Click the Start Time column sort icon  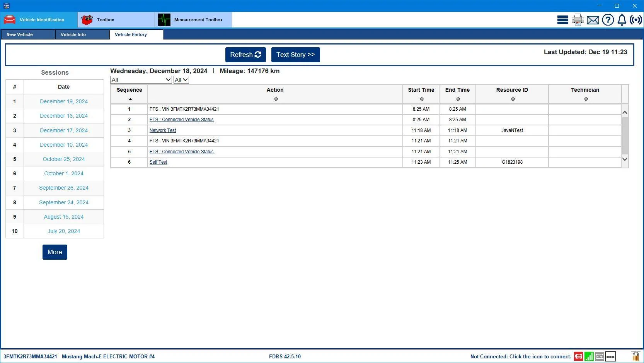[x=422, y=99]
